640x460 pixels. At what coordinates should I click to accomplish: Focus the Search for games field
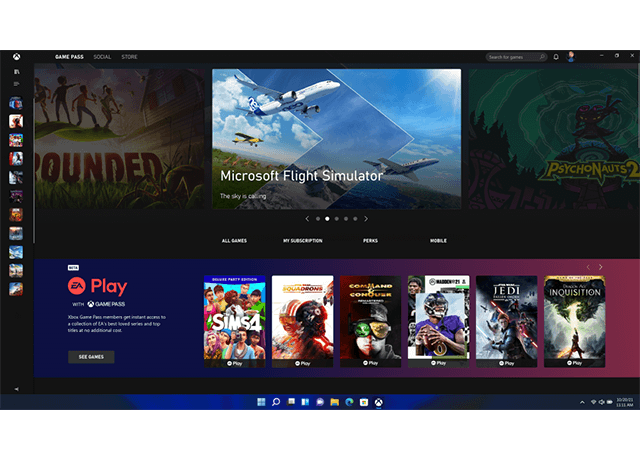[x=516, y=57]
